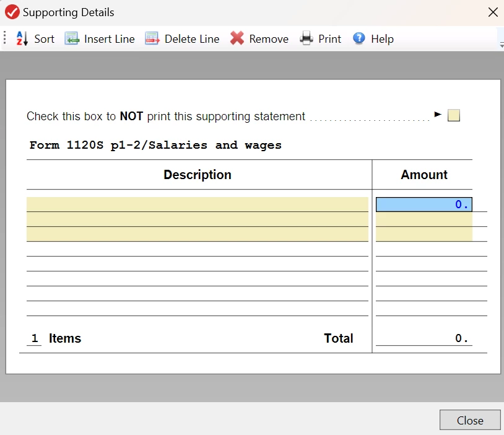
Task: Check the NOT print supporting statement box
Action: (453, 115)
